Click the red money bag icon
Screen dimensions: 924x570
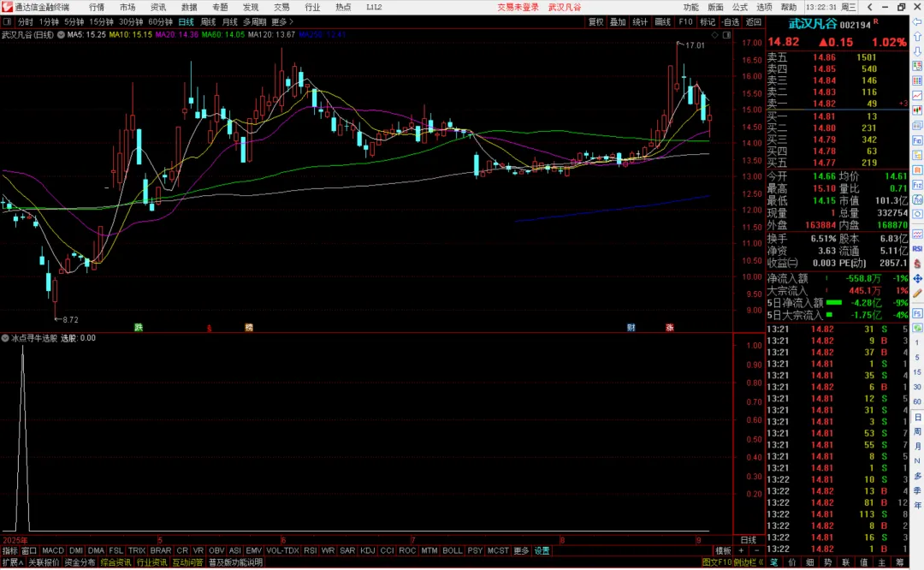917,264
